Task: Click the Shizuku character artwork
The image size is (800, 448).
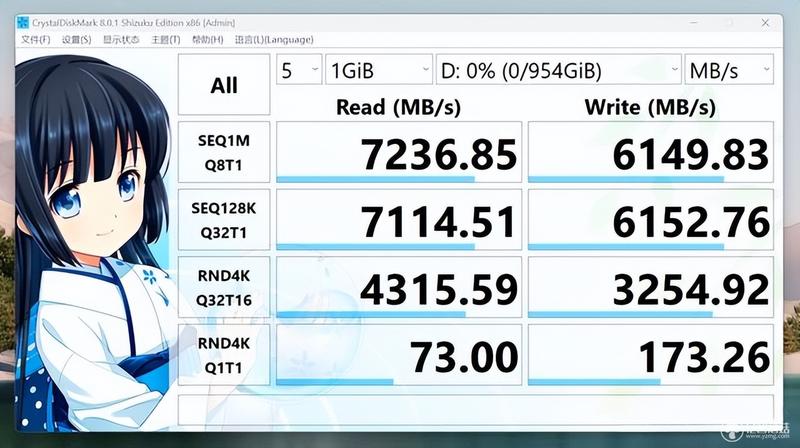Action: [x=94, y=242]
